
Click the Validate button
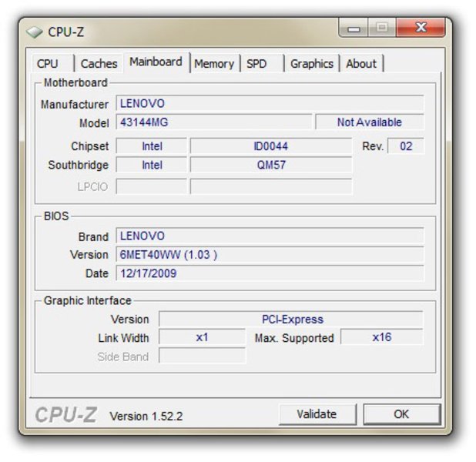pyautogui.click(x=317, y=414)
